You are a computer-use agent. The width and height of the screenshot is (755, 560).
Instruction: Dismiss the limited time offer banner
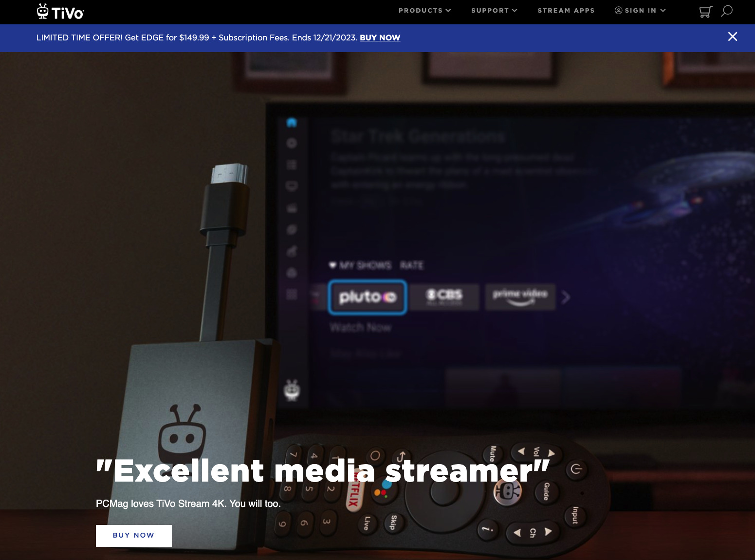[732, 37]
